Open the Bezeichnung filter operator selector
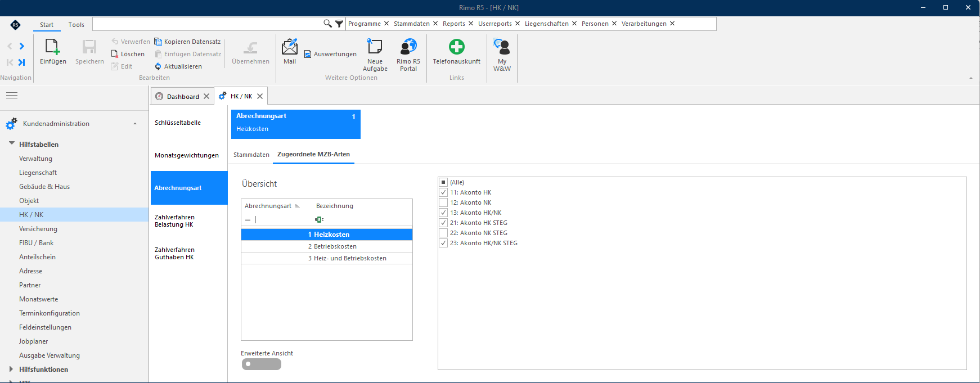The width and height of the screenshot is (980, 383). tap(319, 219)
